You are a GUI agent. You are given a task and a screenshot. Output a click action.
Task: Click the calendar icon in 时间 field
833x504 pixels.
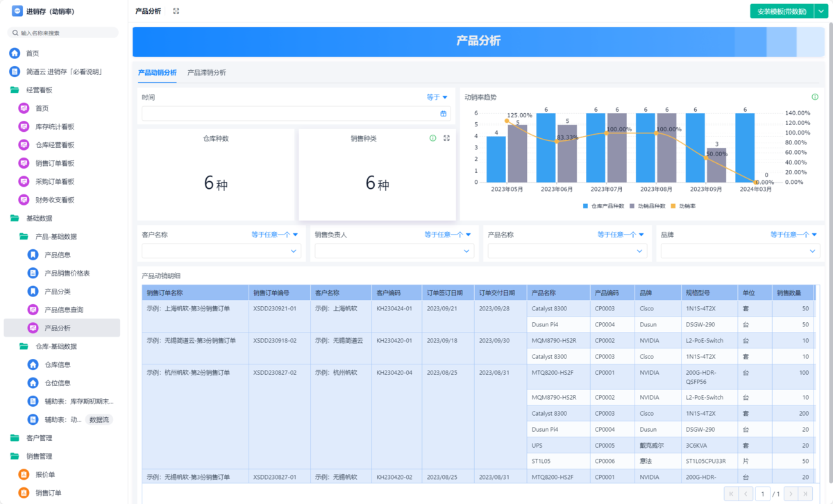[444, 114]
